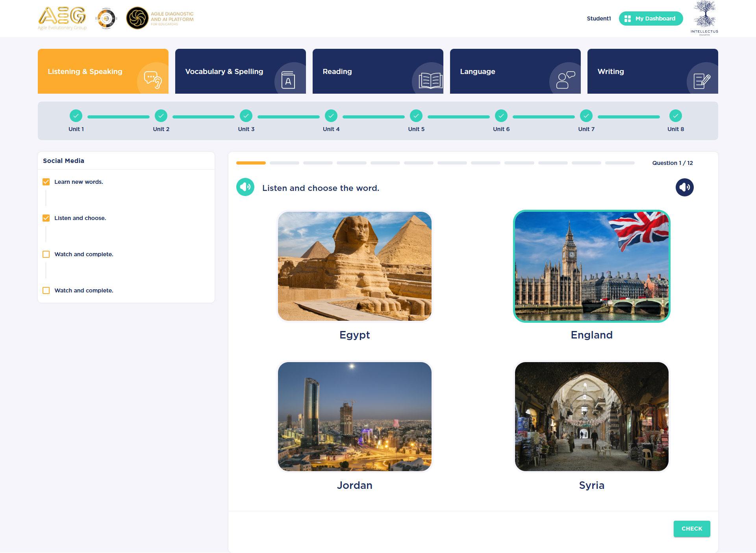756x553 pixels.
Task: Open the Listening & Speaking tab
Action: (x=103, y=71)
